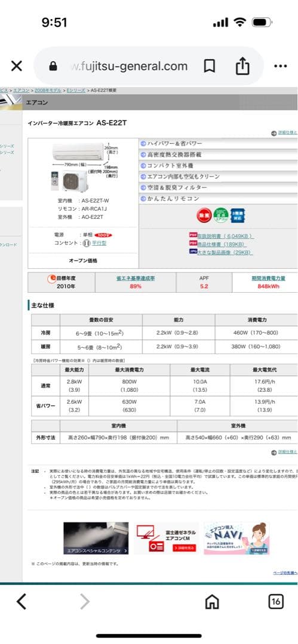Image resolution: width=298 pixels, height=644 pixels.
Task: Open the share sheet icon
Action: 243,66
